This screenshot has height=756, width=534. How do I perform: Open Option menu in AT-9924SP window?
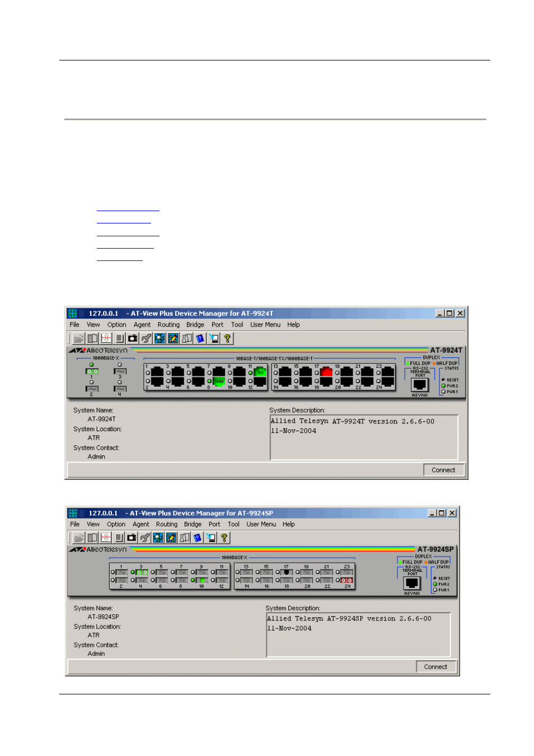[x=116, y=524]
